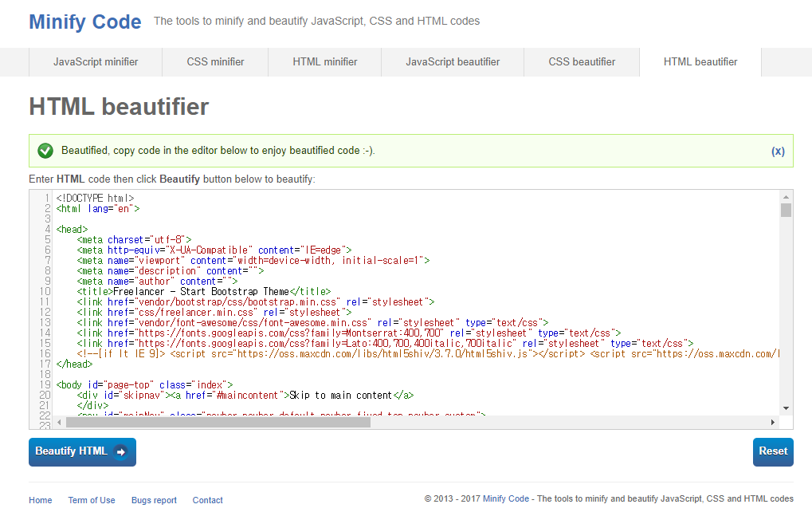The height and width of the screenshot is (516, 812).
Task: Click the meta charset utf-8 line
Action: click(134, 239)
